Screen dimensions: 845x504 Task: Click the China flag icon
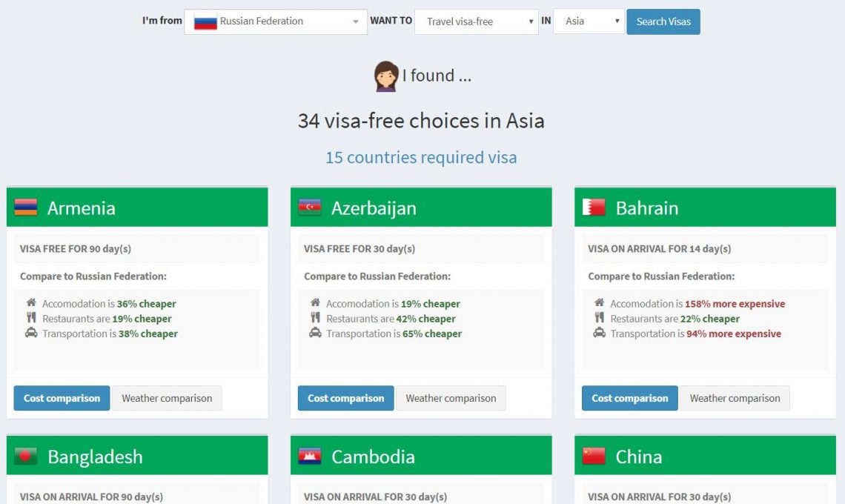point(594,456)
